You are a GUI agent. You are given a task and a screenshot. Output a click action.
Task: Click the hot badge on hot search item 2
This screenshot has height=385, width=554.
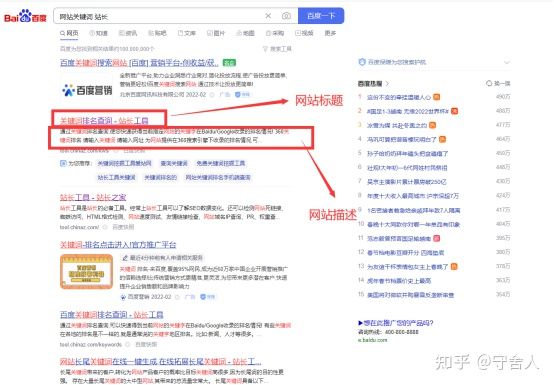454,111
